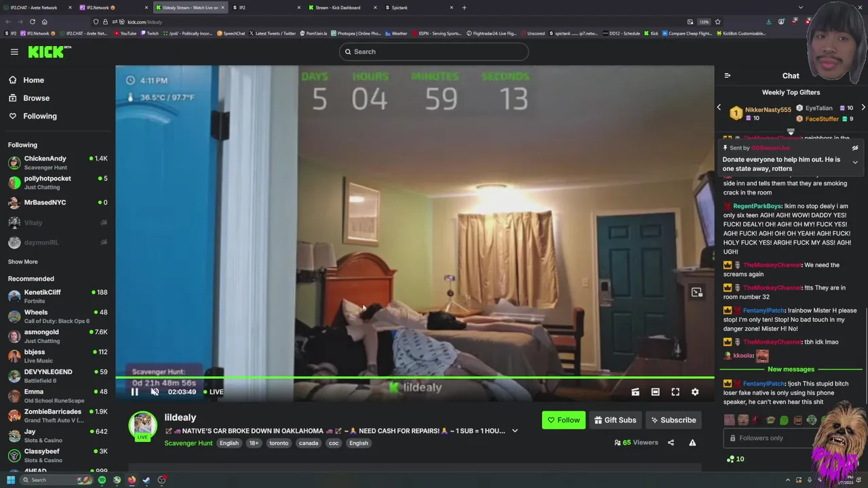
Task: Expand Show more followed channels
Action: click(23, 262)
